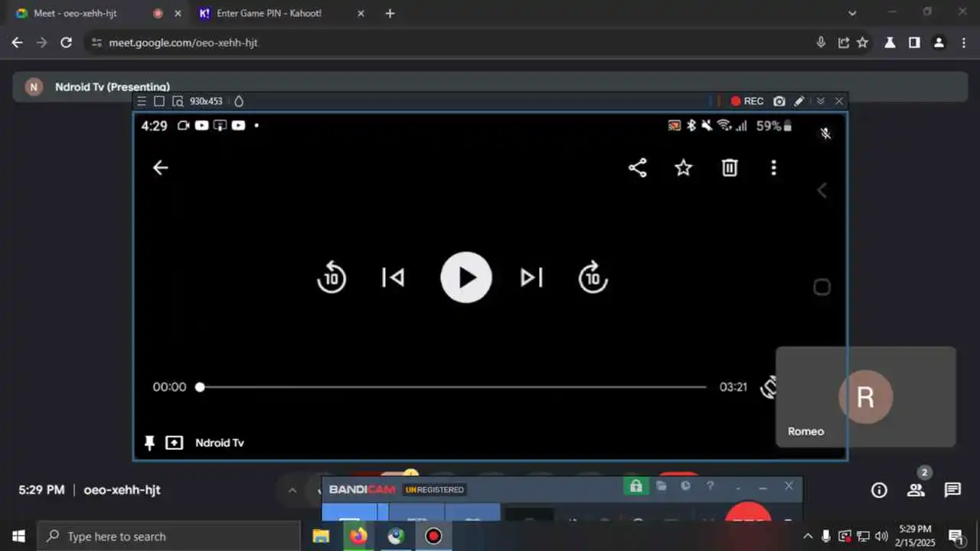Mark the video as favorite with the star
Image resolution: width=980 pixels, height=551 pixels.
coord(683,168)
